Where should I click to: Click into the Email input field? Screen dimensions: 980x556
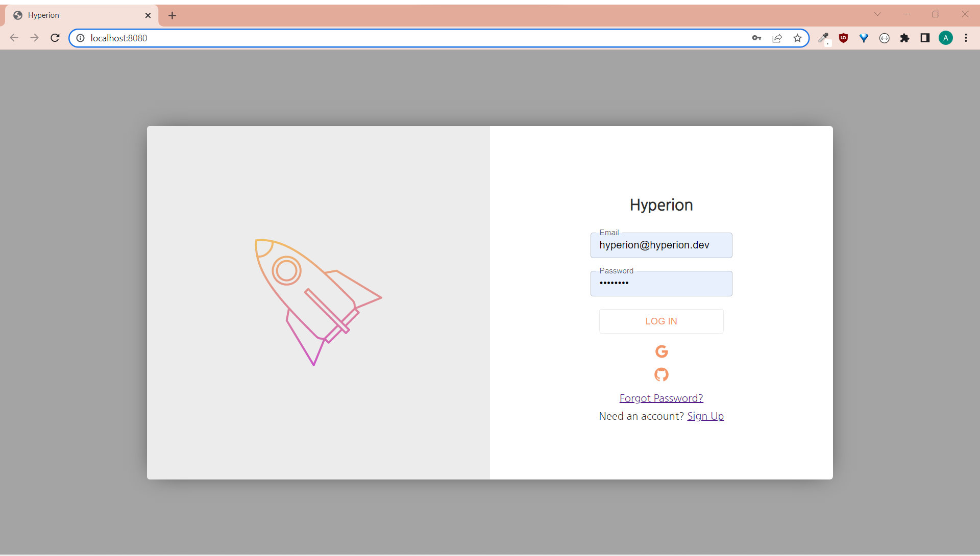coord(661,245)
